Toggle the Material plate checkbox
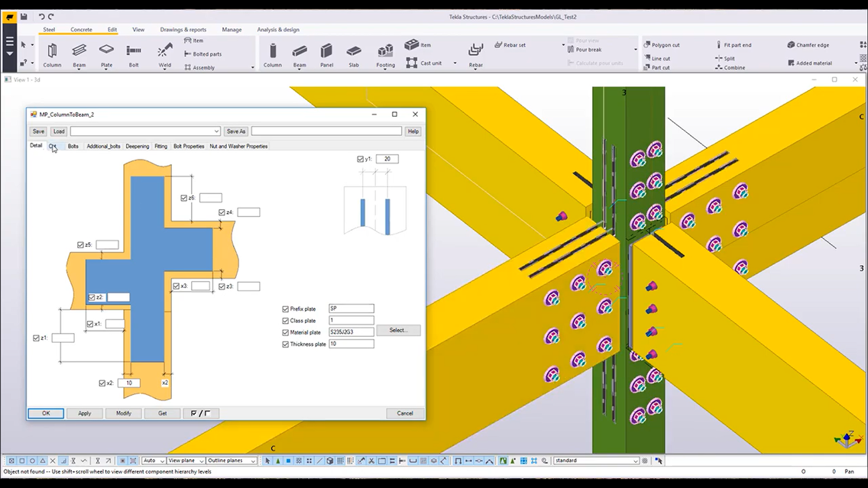The height and width of the screenshot is (488, 868). [286, 332]
